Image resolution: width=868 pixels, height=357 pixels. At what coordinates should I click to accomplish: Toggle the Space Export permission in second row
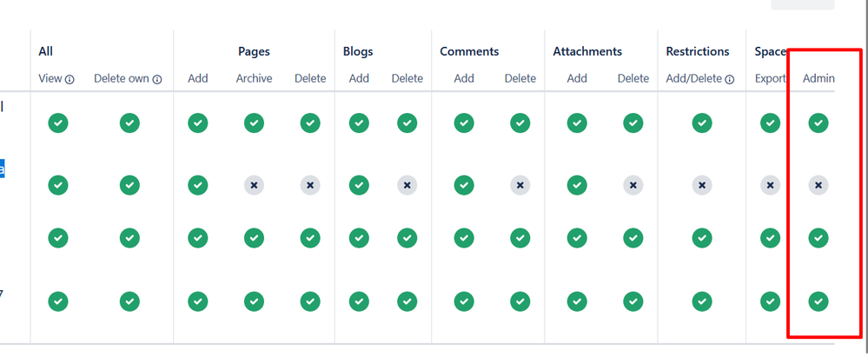[770, 185]
